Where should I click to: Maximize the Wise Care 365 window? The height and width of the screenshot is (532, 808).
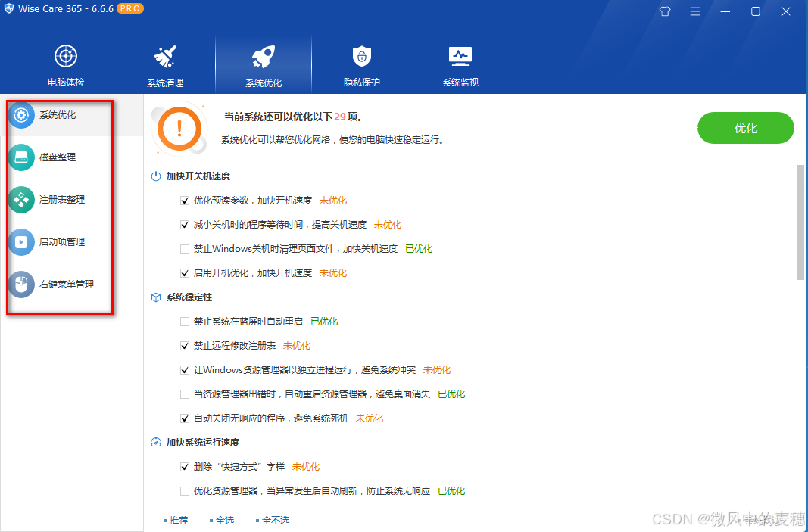point(756,11)
